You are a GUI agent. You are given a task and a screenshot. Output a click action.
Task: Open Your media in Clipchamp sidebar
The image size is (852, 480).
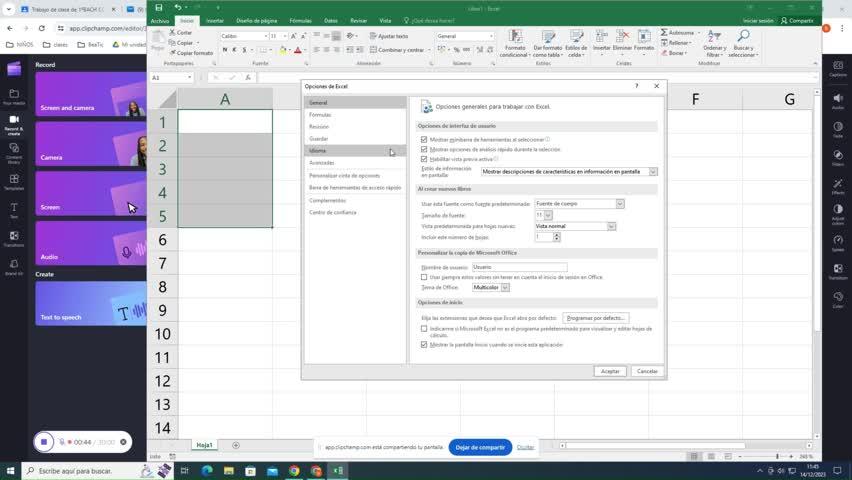click(x=14, y=97)
